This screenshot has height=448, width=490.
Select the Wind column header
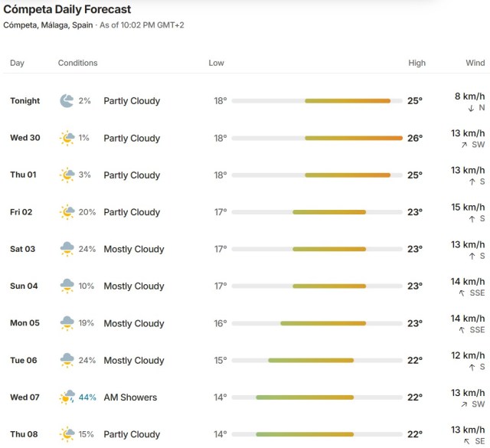tap(475, 63)
